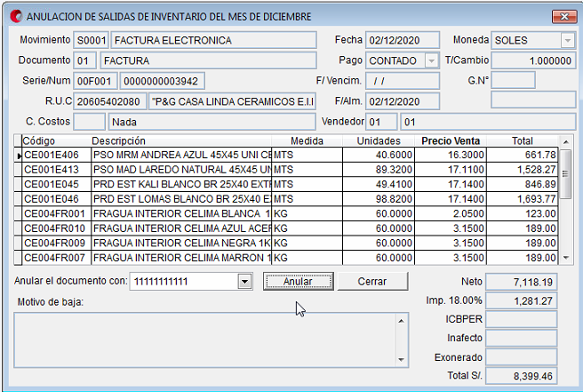Select row CE001E406 in the grid
Viewport: 583px width, 392px height.
[x=55, y=155]
